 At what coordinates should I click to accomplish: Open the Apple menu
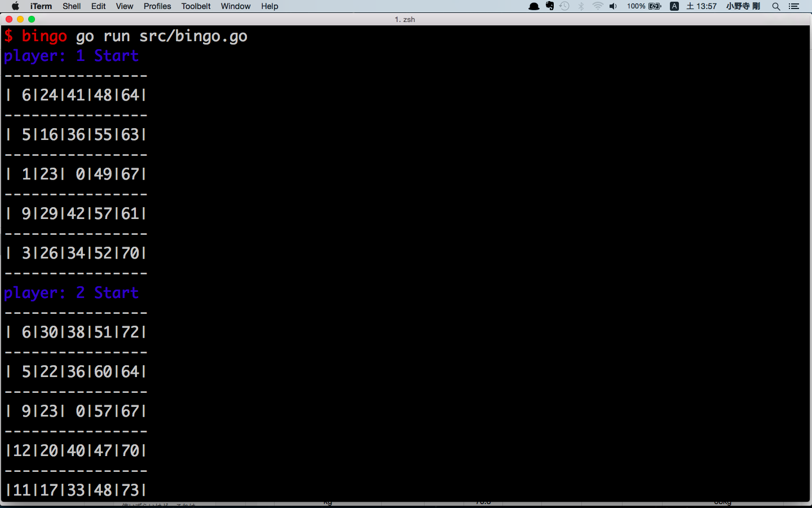(x=15, y=6)
